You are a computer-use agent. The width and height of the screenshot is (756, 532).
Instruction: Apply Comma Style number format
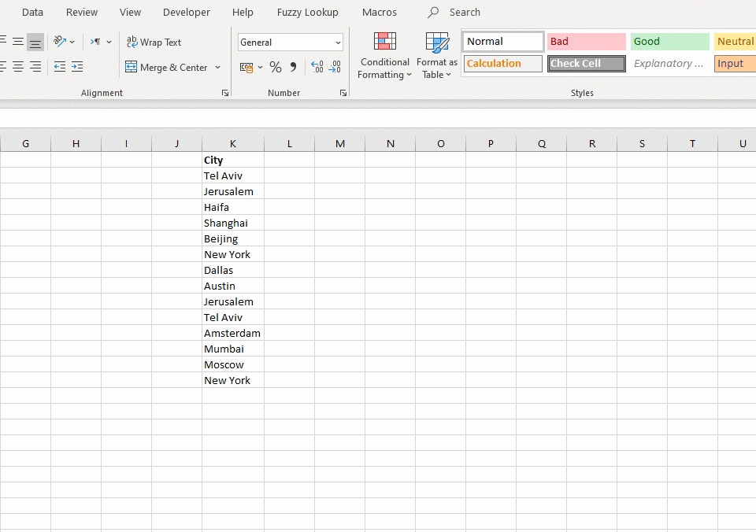pyautogui.click(x=294, y=68)
